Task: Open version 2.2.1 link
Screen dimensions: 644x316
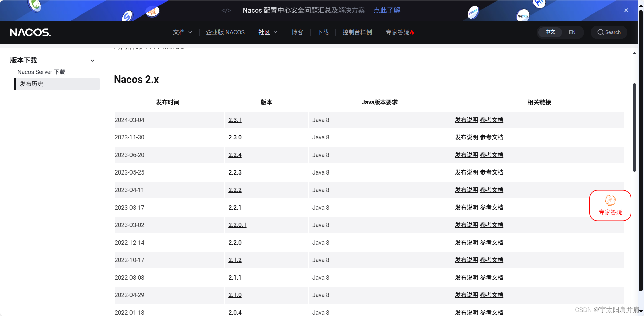Action: [235, 208]
